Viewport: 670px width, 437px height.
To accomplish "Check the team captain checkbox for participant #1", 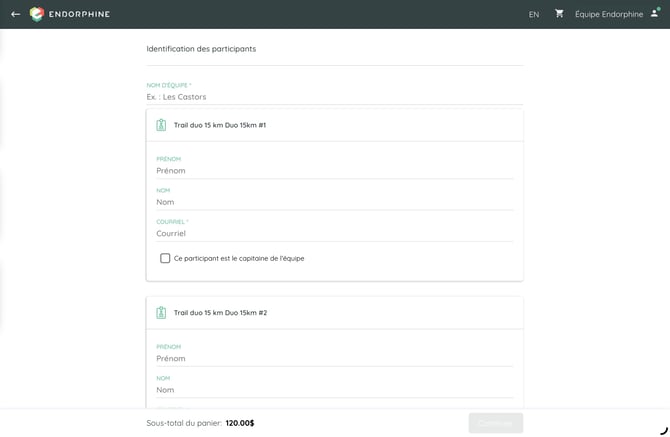I will click(x=165, y=258).
